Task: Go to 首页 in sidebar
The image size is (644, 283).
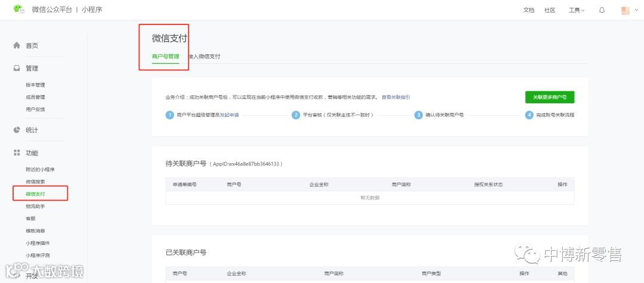Action: [32, 45]
